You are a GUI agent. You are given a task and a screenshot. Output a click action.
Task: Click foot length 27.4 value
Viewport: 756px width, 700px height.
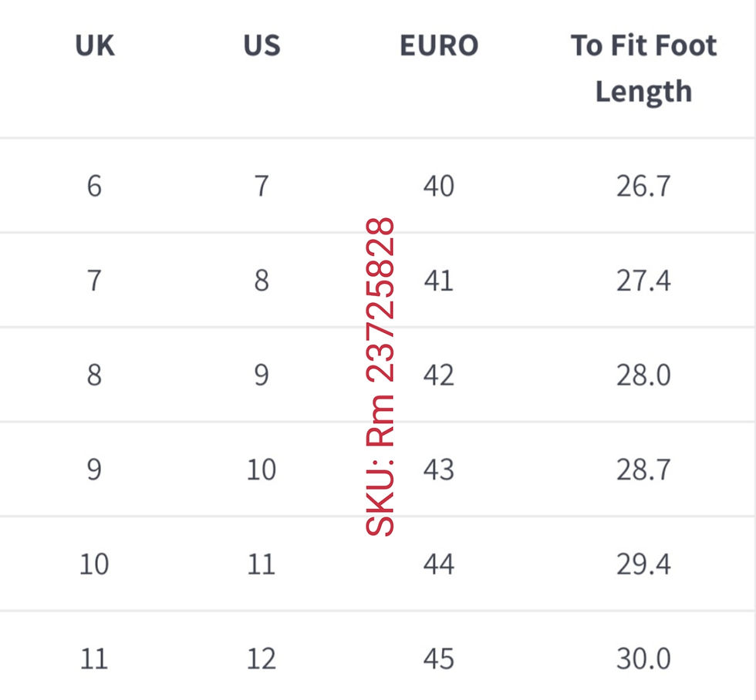643,281
